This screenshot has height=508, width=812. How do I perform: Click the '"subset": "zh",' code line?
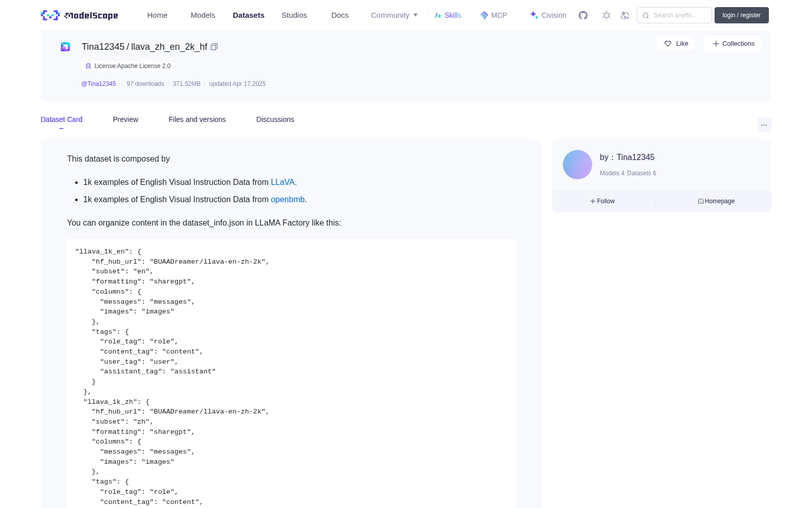[122, 422]
